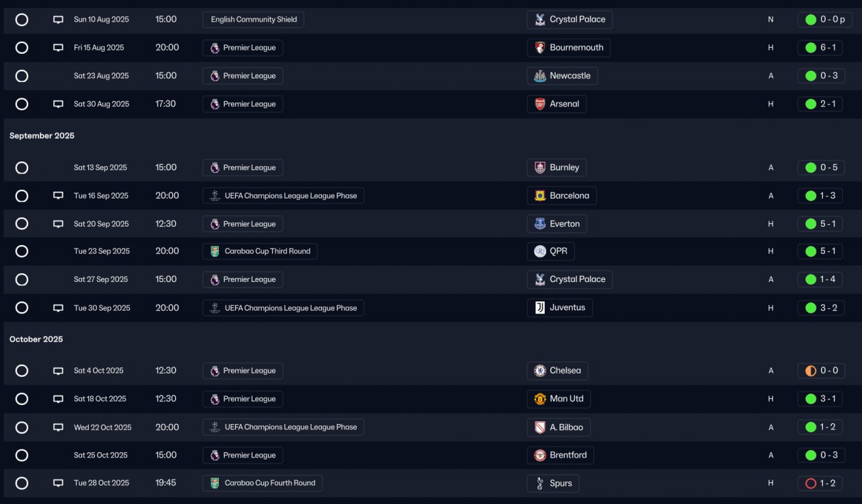
Task: Click the English Community Shield competition tag
Action: click(x=253, y=20)
